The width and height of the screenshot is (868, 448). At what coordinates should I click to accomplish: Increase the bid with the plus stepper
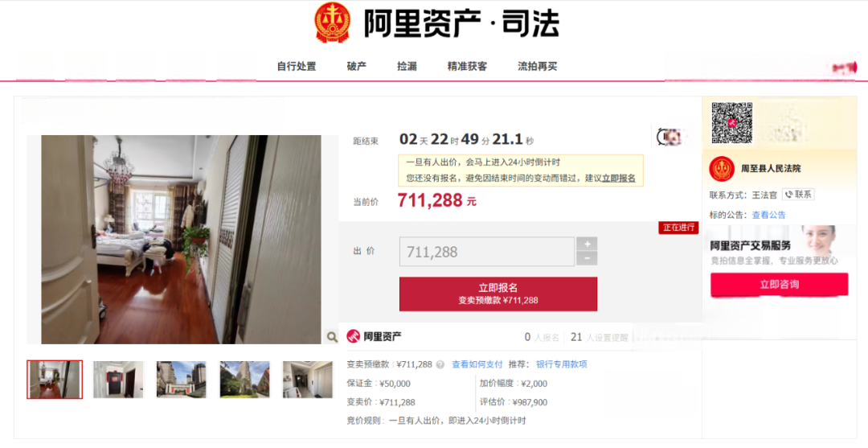(587, 245)
